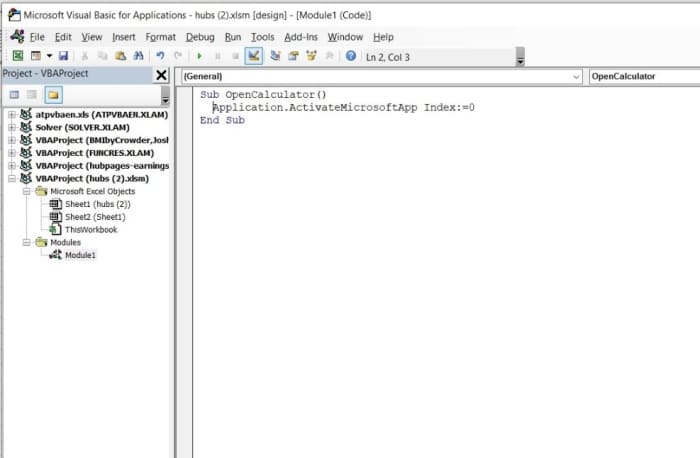Open Project pane toolbar options arrow
The height and width of the screenshot is (458, 700).
165,95
